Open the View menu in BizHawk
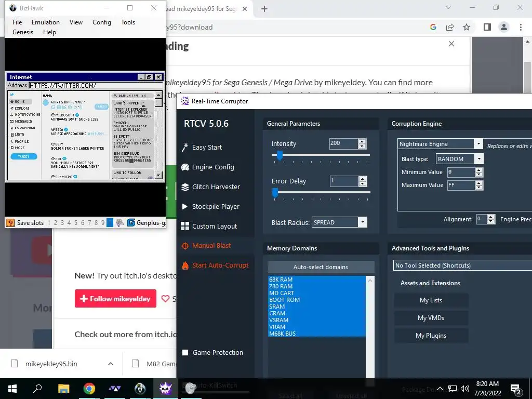Image resolution: width=532 pixels, height=399 pixels. coord(76,22)
